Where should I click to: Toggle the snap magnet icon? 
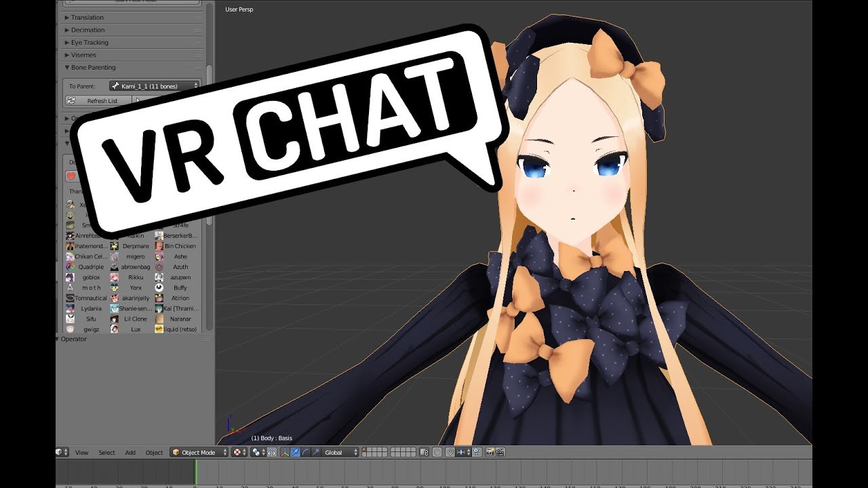point(450,452)
